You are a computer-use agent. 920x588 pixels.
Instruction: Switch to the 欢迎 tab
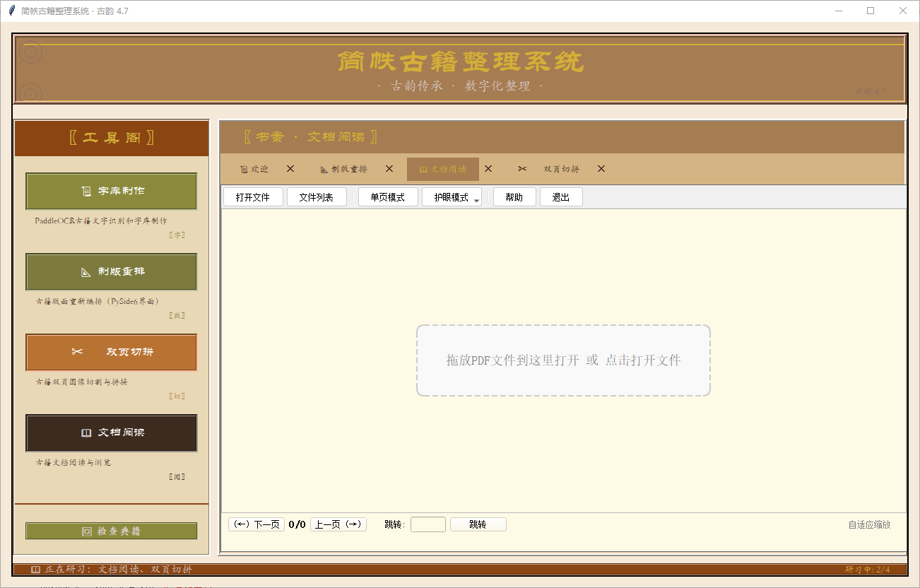(x=259, y=169)
